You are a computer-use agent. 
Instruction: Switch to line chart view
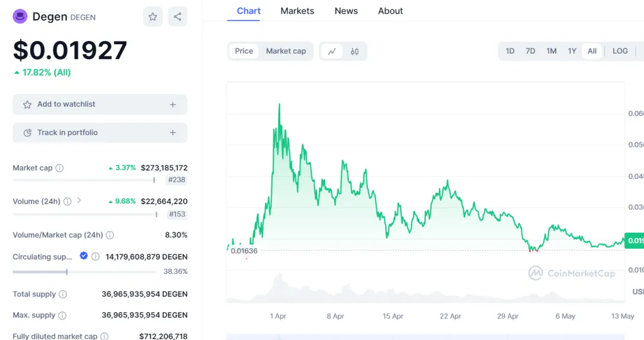[x=332, y=51]
